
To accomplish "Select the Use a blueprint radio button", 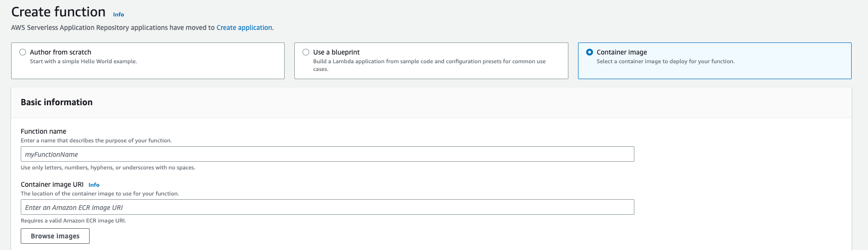I will [x=306, y=52].
